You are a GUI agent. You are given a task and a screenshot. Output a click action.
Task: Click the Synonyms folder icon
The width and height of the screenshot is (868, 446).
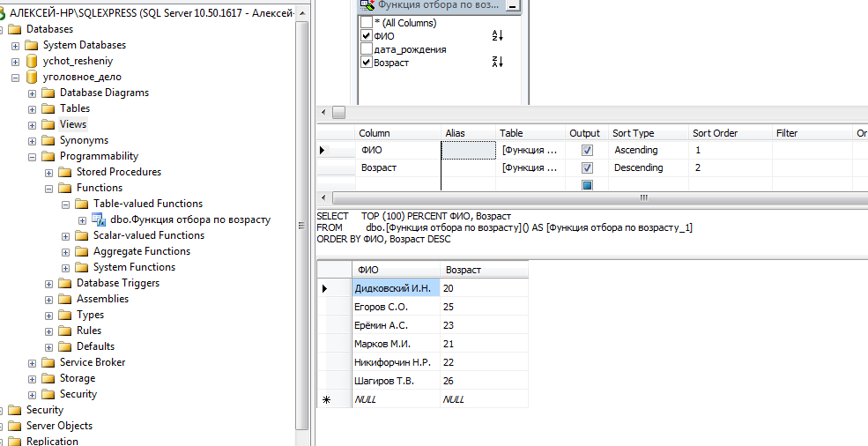pyautogui.click(x=48, y=140)
